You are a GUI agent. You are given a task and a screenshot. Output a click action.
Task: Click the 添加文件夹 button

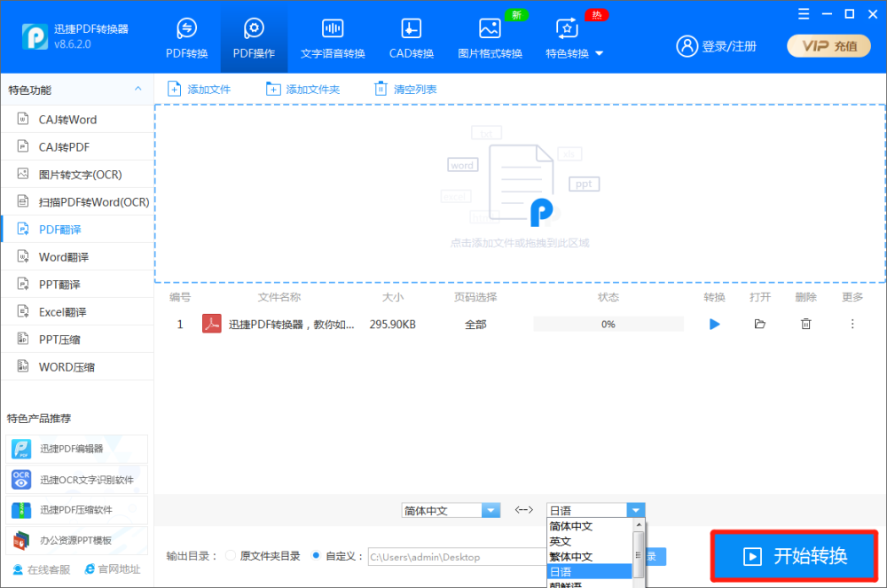click(x=302, y=90)
